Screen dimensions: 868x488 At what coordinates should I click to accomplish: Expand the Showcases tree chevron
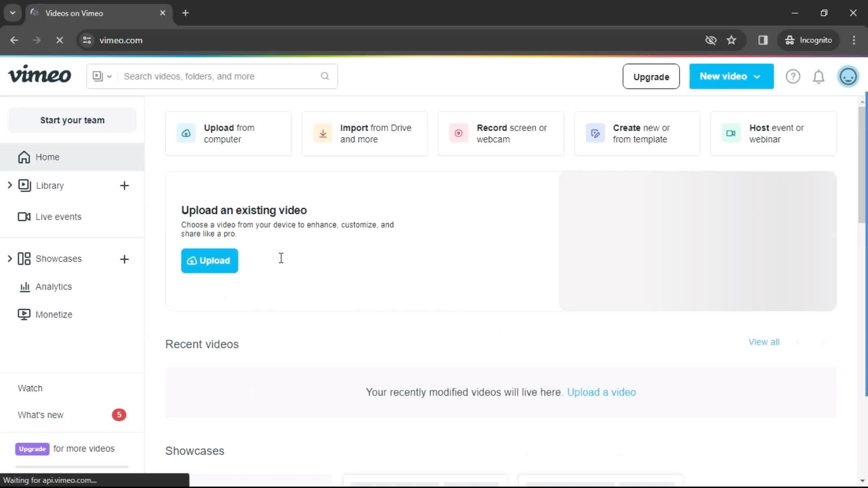9,258
